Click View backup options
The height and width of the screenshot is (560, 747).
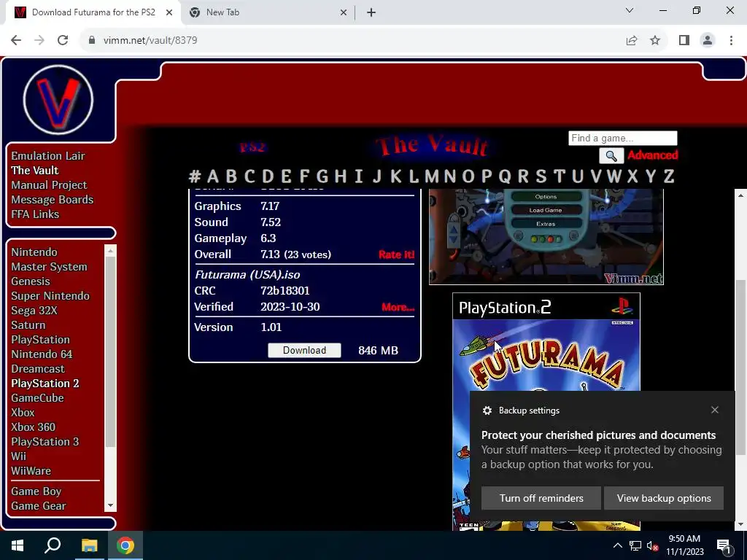(664, 498)
